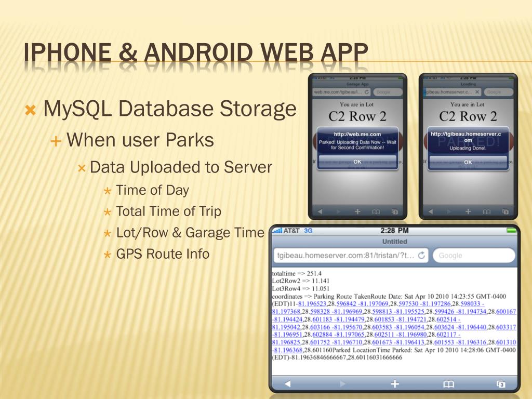Click the GPS Route Info bullet

coord(163,254)
